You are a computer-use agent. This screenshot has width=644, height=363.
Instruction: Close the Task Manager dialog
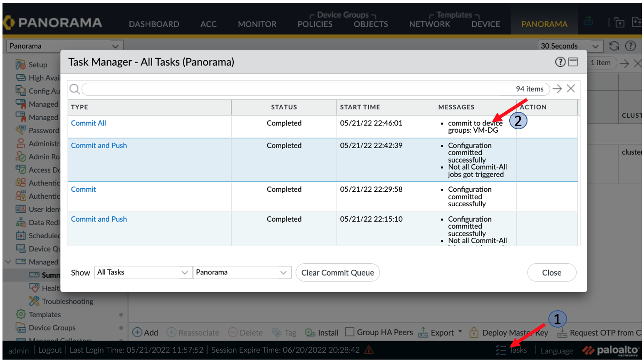(552, 273)
